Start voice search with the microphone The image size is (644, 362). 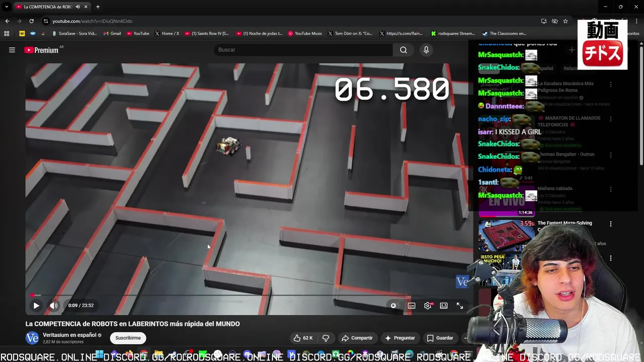tap(426, 50)
